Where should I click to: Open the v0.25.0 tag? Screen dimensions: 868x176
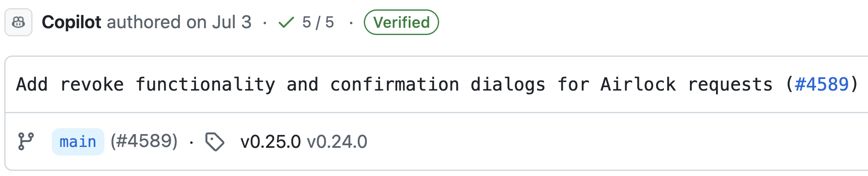271,142
